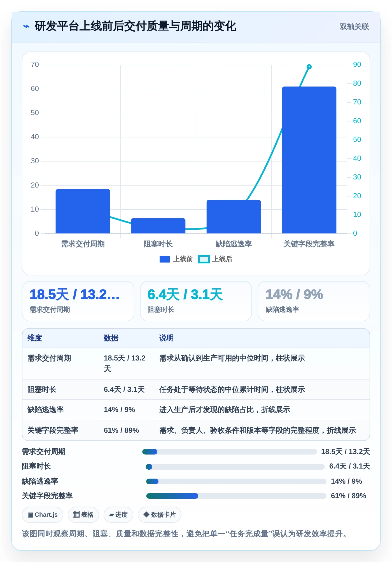Click the 维度 column header
Screen dimensions: 392x562
[x=35, y=338]
